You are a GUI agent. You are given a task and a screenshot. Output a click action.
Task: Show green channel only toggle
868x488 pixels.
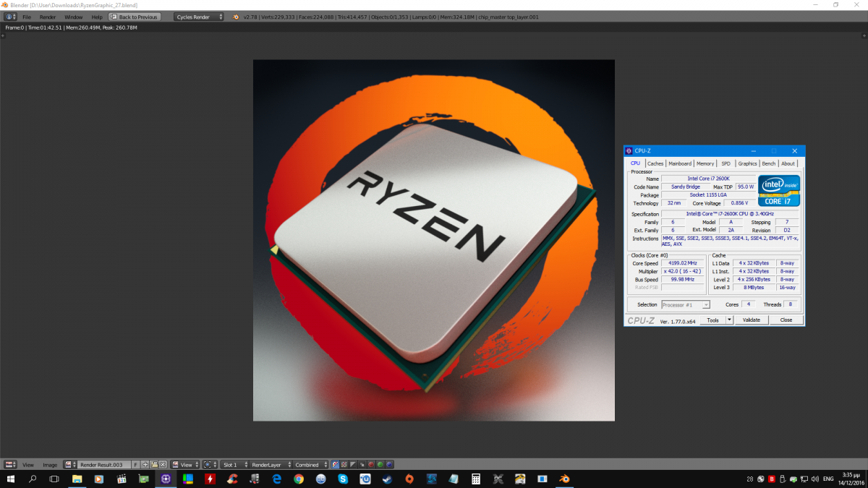[380, 465]
